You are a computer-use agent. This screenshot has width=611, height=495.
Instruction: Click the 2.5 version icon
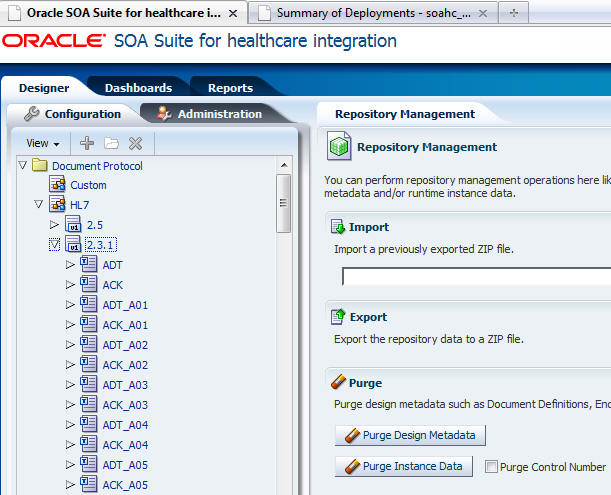73,224
